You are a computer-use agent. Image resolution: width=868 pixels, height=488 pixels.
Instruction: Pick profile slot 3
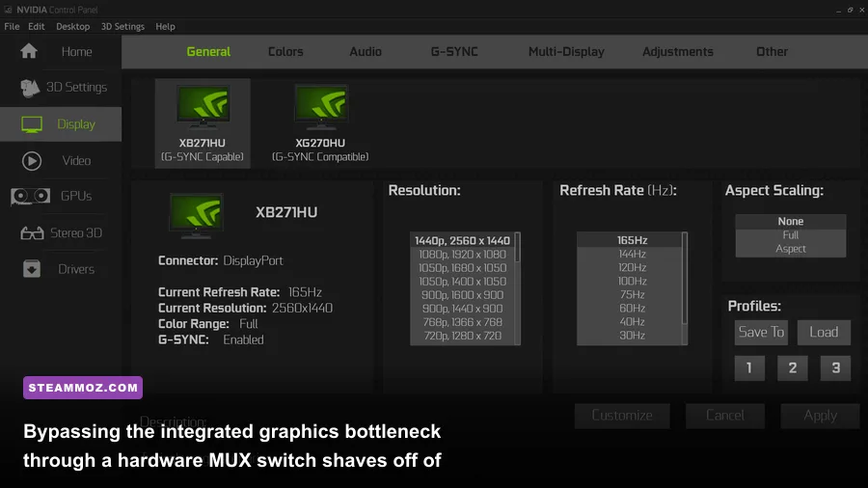[835, 368]
